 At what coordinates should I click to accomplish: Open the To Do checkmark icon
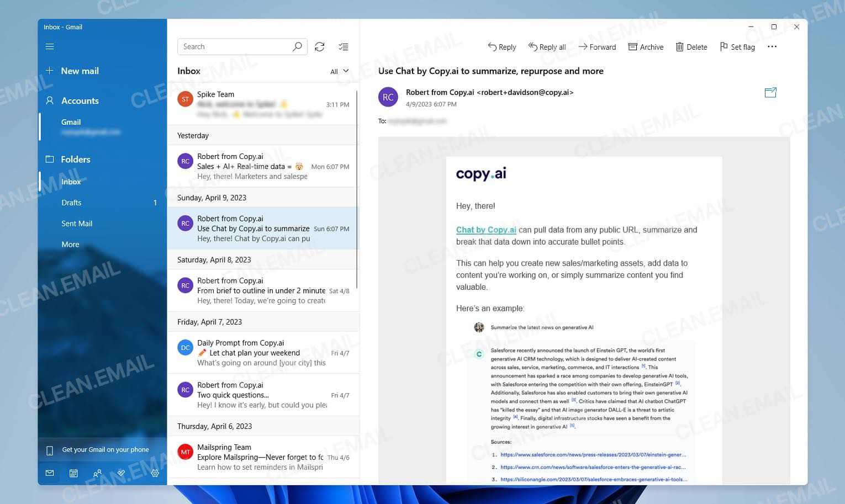pyautogui.click(x=121, y=473)
